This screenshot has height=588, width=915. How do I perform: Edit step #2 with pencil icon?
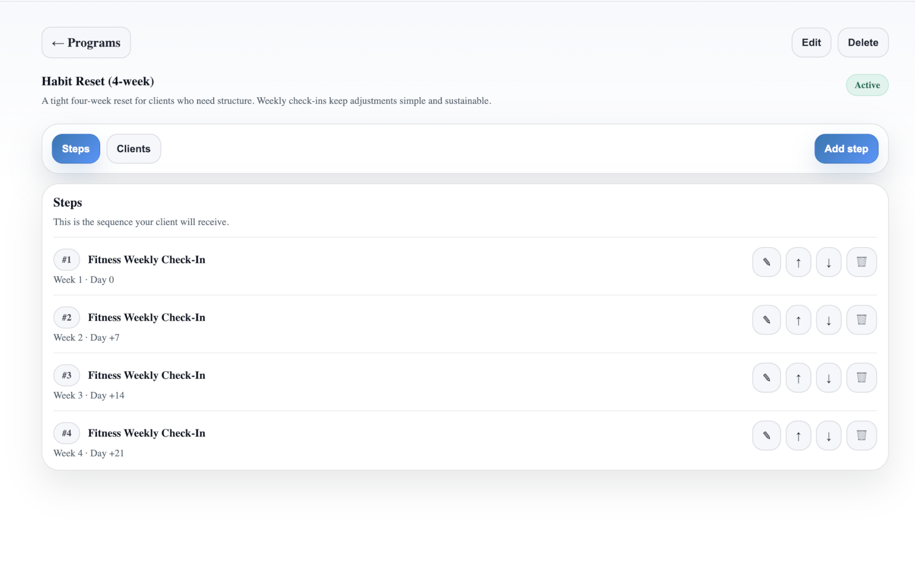[766, 320]
